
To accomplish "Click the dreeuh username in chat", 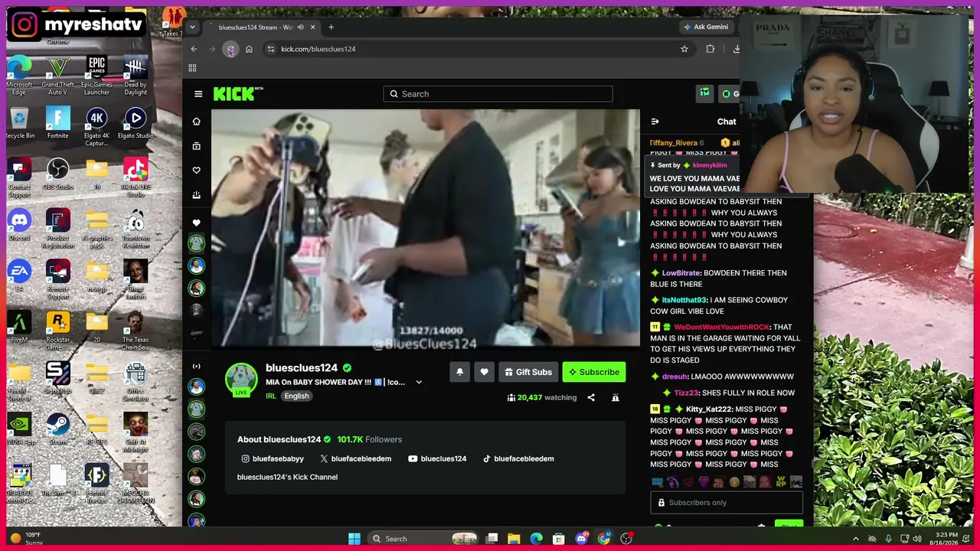I will coord(675,377).
